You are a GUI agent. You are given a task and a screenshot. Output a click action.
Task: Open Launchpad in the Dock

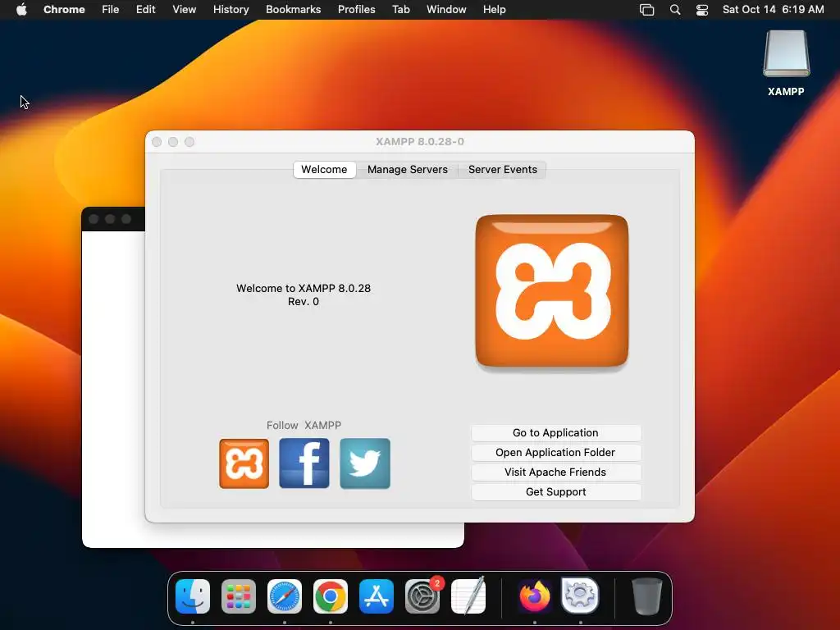click(x=239, y=596)
